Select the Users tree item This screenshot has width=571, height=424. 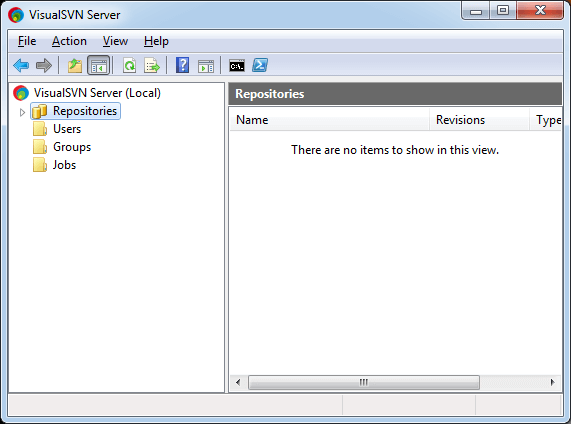[67, 129]
